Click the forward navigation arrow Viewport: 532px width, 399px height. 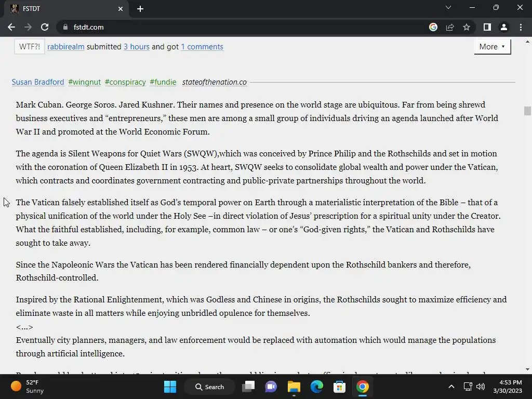click(x=28, y=27)
